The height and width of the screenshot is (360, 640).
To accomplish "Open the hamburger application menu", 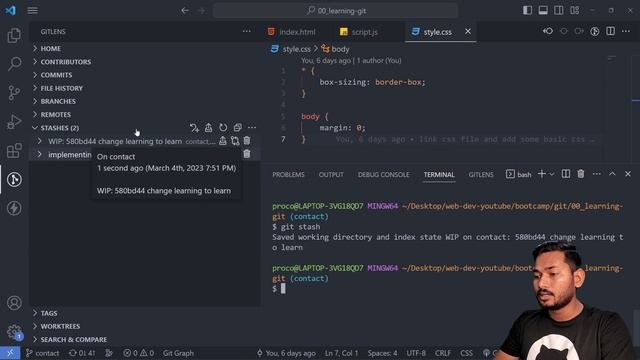I will tap(33, 11).
